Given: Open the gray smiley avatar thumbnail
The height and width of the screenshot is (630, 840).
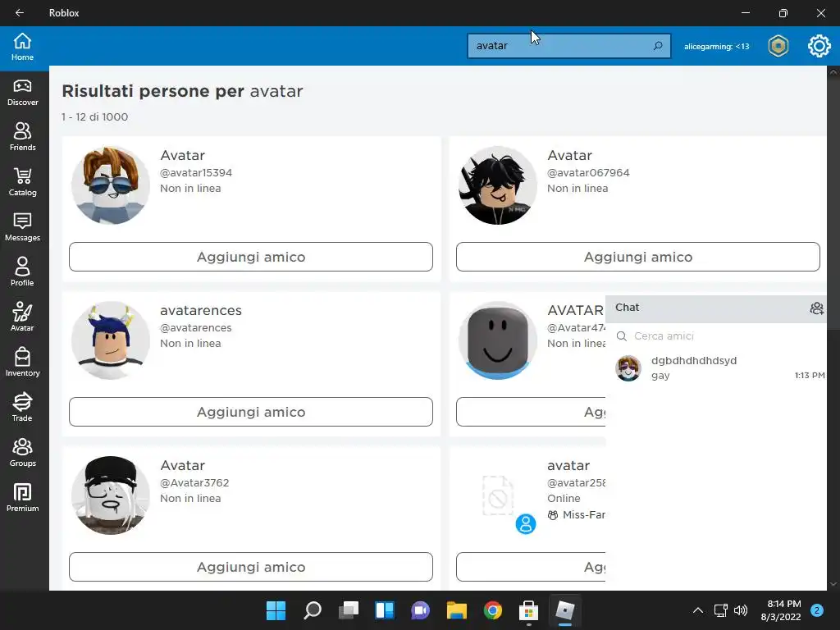Looking at the screenshot, I should [x=498, y=340].
